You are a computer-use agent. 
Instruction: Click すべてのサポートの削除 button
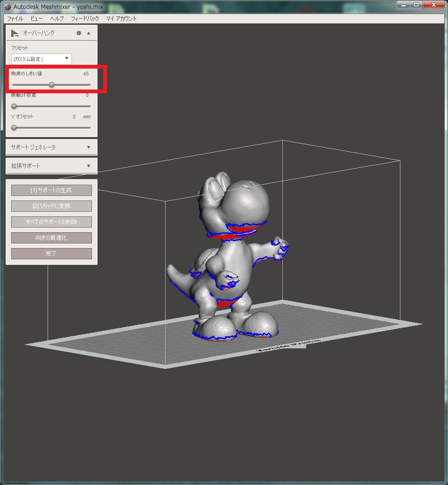pyautogui.click(x=51, y=222)
